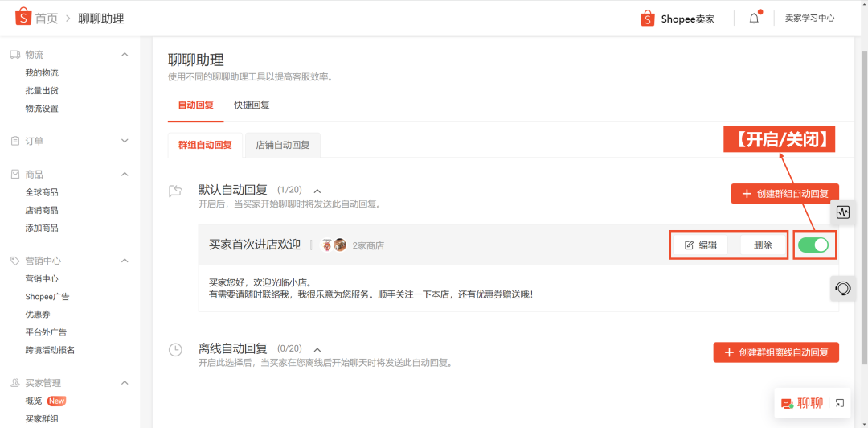Click the headset customer support icon
The image size is (868, 428).
pyautogui.click(x=842, y=288)
